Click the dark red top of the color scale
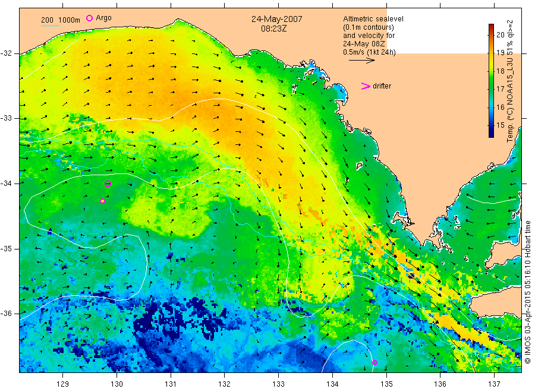The width and height of the screenshot is (535, 392). click(x=492, y=27)
